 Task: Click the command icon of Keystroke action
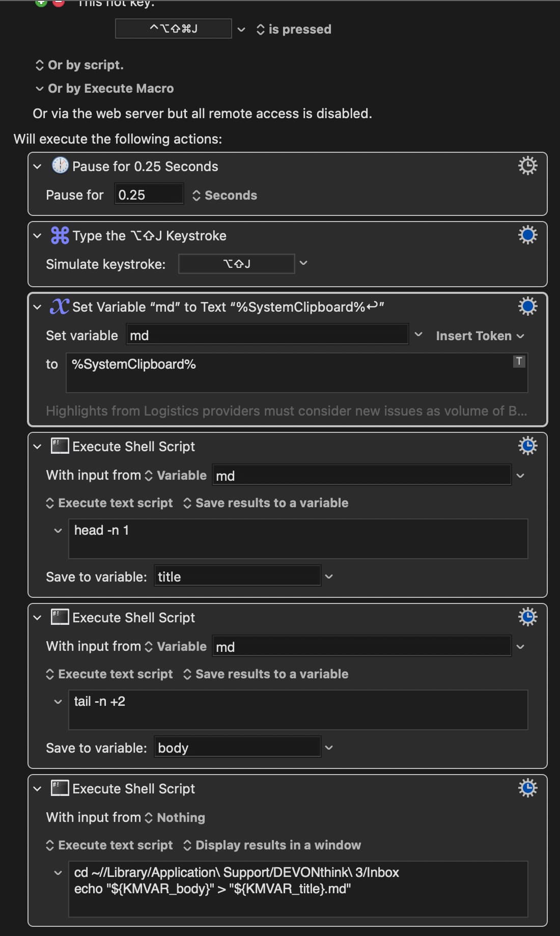point(60,235)
